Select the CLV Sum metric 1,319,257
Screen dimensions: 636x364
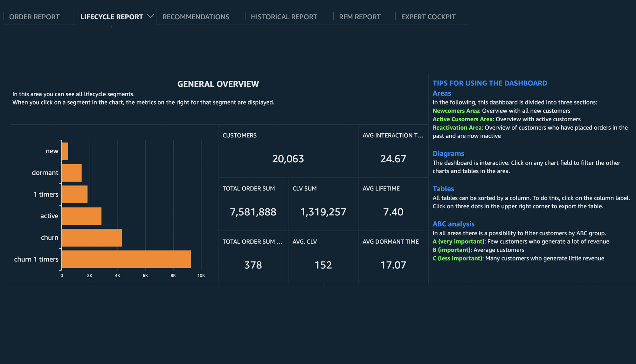[x=323, y=212]
